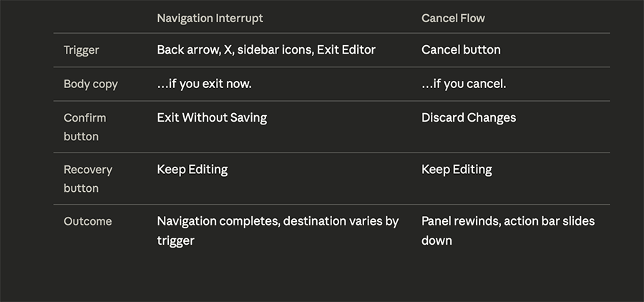Click the "…if you exit now." cell
The height and width of the screenshot is (302, 644).
(x=204, y=84)
